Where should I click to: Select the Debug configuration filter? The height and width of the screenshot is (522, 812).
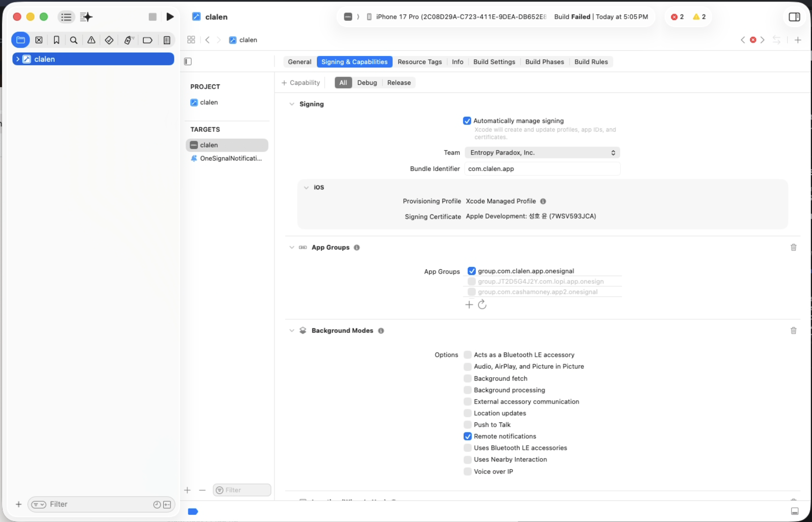pyautogui.click(x=367, y=83)
